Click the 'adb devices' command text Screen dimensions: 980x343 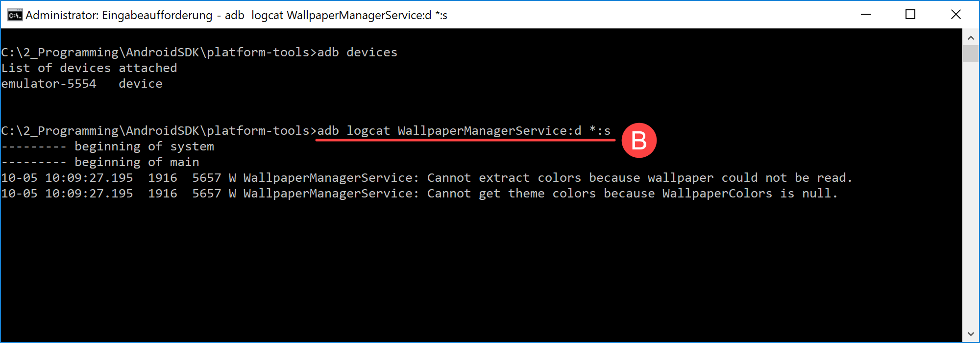coord(357,52)
